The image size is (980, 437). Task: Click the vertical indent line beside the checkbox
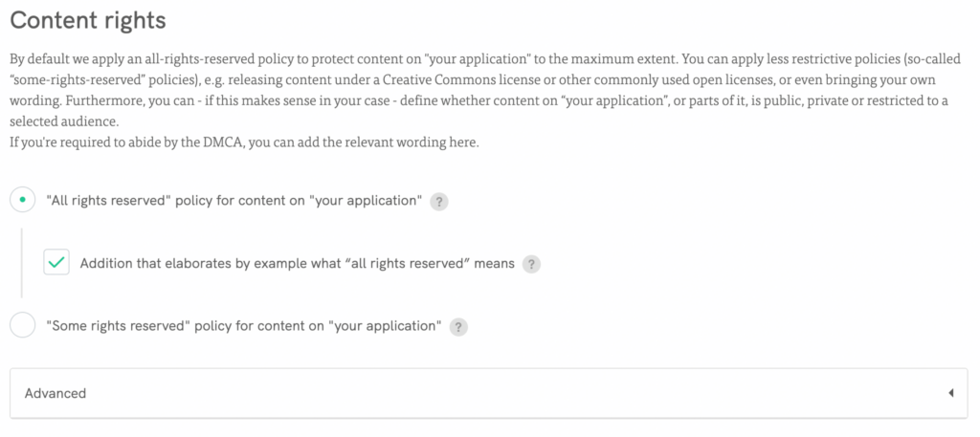[x=22, y=263]
